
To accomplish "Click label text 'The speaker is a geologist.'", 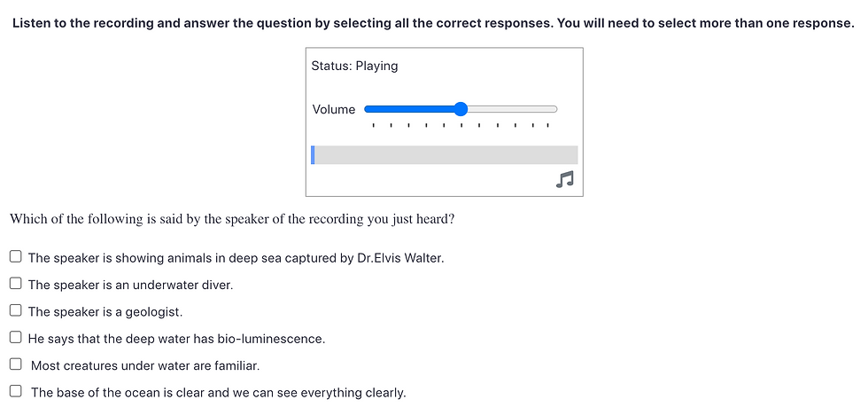I will 105,312.
